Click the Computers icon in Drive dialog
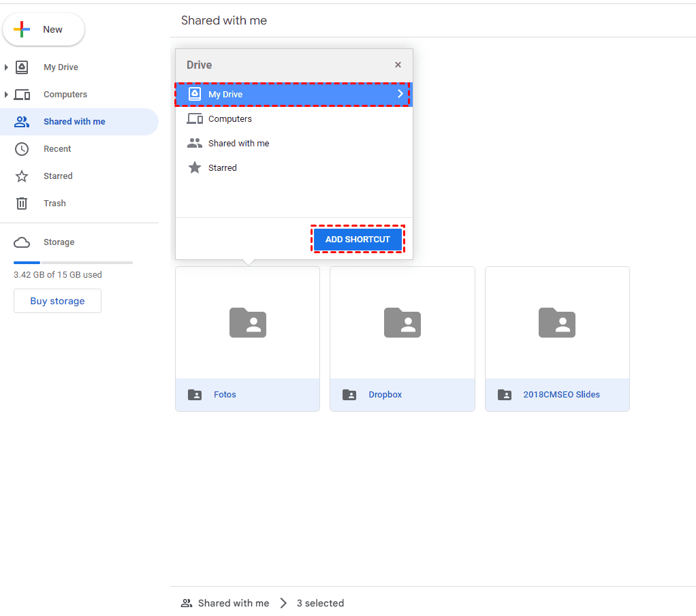Screen dimensions: 696x616 (x=195, y=119)
